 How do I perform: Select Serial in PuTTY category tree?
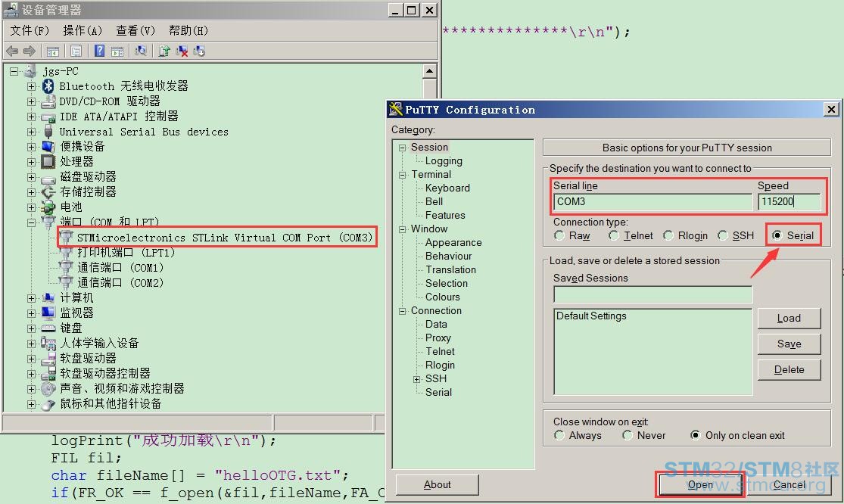pos(438,392)
